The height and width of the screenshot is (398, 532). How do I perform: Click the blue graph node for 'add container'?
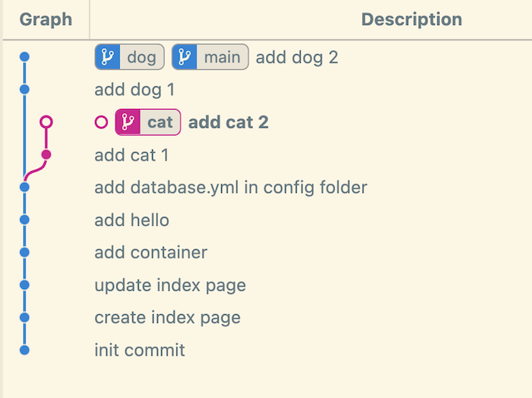[25, 253]
